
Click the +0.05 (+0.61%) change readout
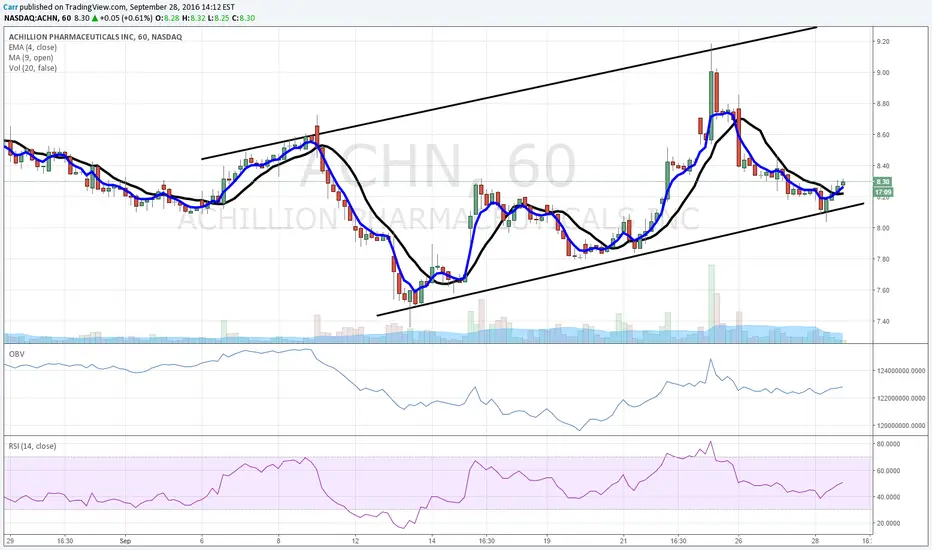tap(127, 18)
